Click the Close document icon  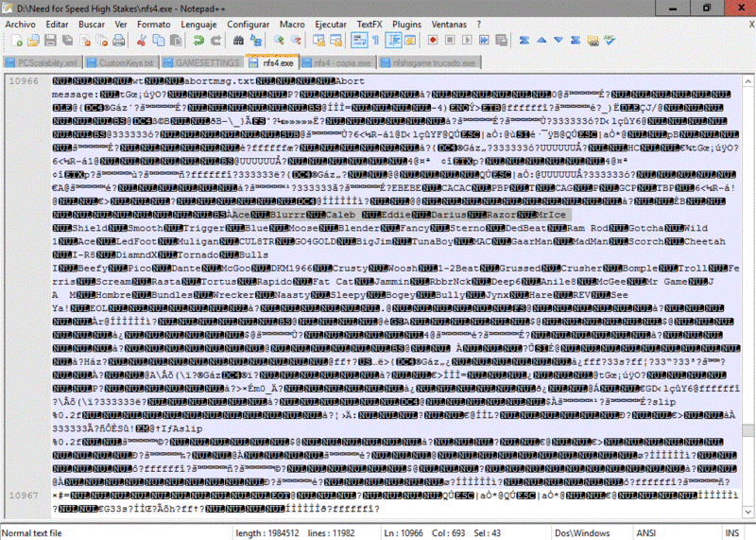click(85, 41)
